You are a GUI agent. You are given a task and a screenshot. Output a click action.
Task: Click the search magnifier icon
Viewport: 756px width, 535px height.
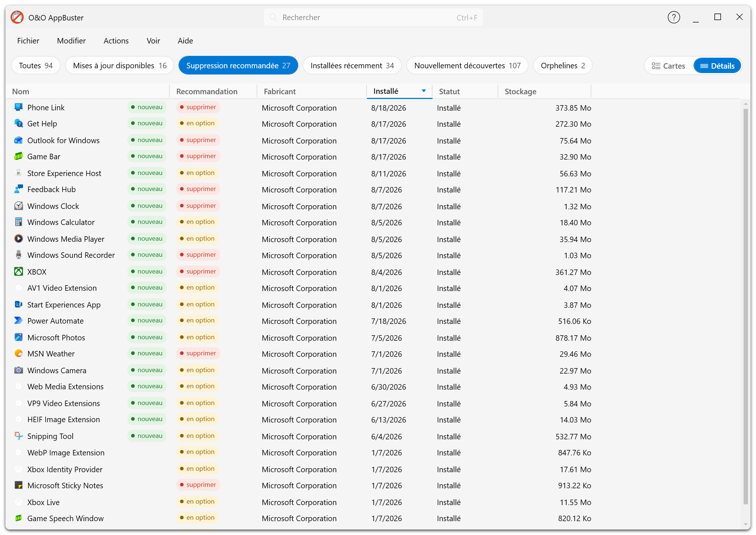pos(273,17)
